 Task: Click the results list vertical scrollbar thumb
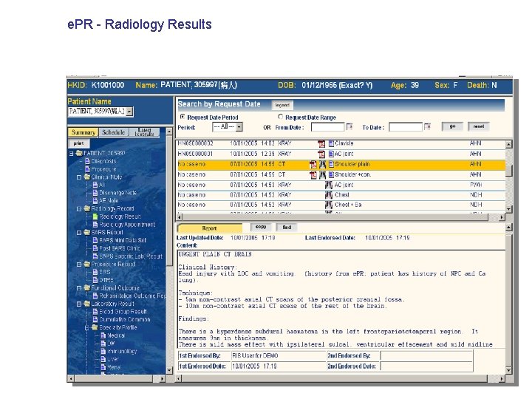(508, 169)
